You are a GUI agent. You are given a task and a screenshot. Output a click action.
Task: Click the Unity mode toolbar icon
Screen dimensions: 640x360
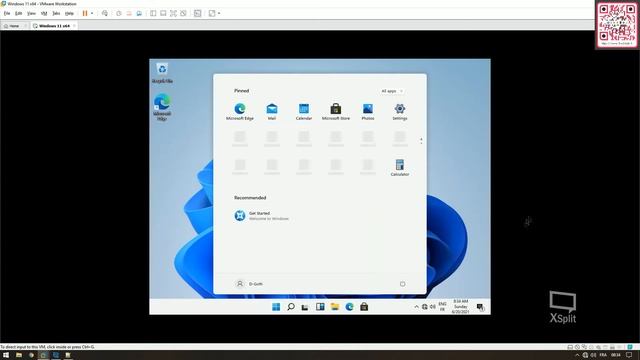[183, 13]
